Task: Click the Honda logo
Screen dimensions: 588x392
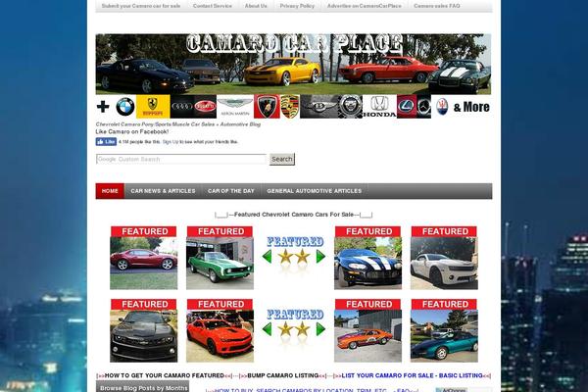Action: click(379, 107)
